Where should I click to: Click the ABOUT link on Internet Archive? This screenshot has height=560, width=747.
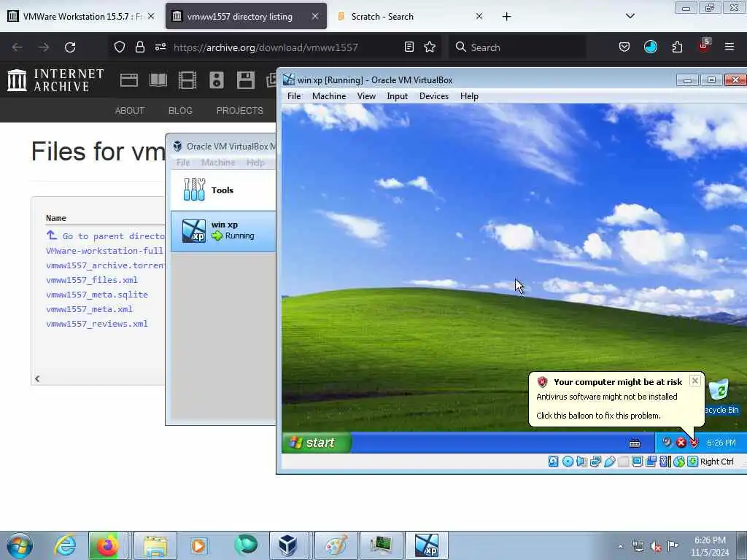(x=130, y=111)
